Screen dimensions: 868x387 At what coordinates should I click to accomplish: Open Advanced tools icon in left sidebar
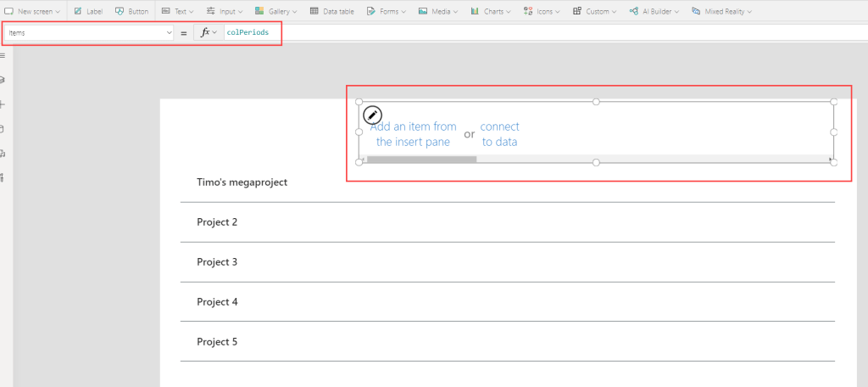point(3,178)
